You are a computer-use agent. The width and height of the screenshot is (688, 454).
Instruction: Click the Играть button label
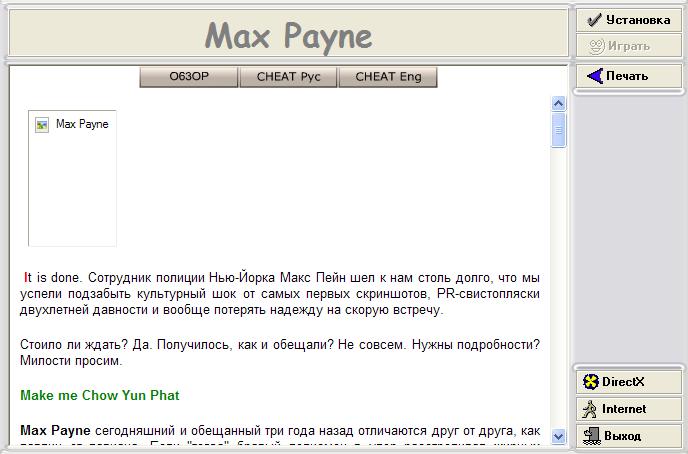[628, 46]
